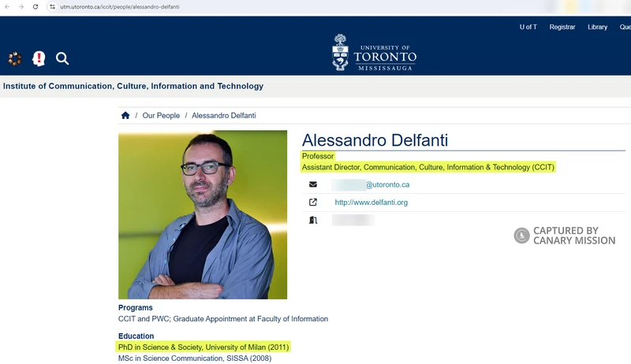
Task: Click University of Toronto Mississauga logo
Action: 374,53
